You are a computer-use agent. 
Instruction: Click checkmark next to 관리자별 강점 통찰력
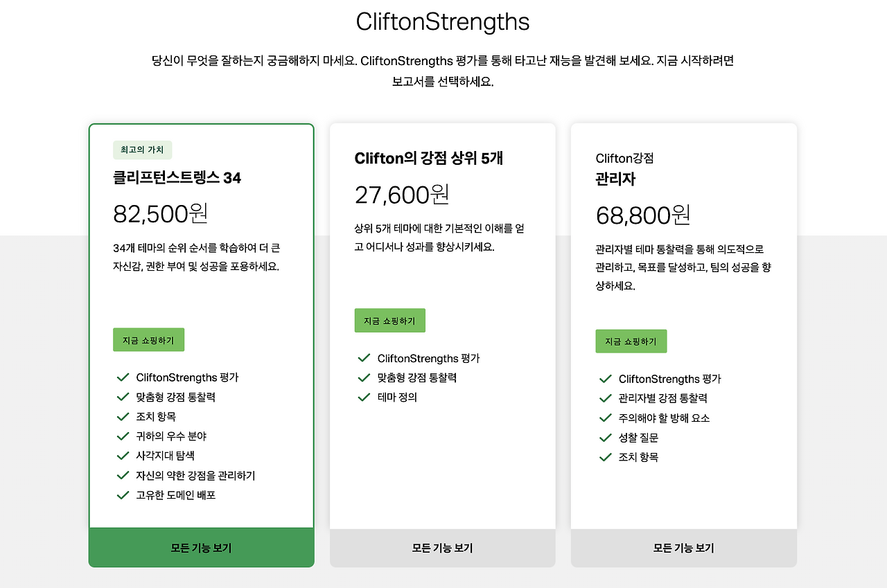point(606,398)
